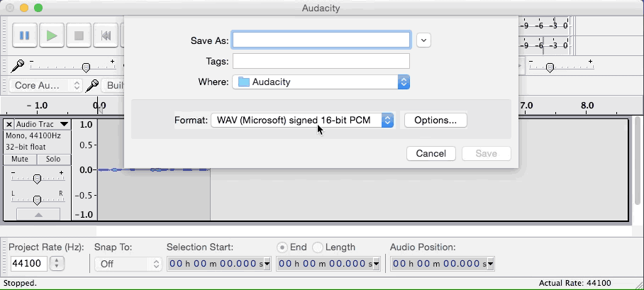
Task: Click the microphone icon next to Core Audio dropdown
Action: click(x=92, y=85)
